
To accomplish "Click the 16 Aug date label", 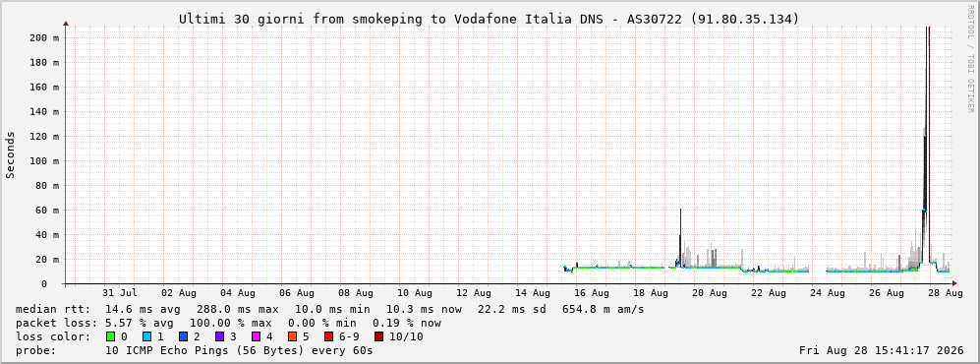I will 591,292.
